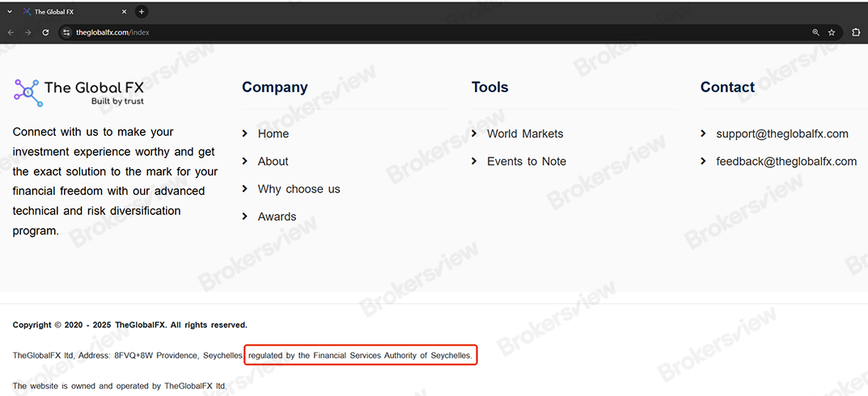Open a new tab with the plus icon
Screen dimensions: 868x396
[x=142, y=11]
